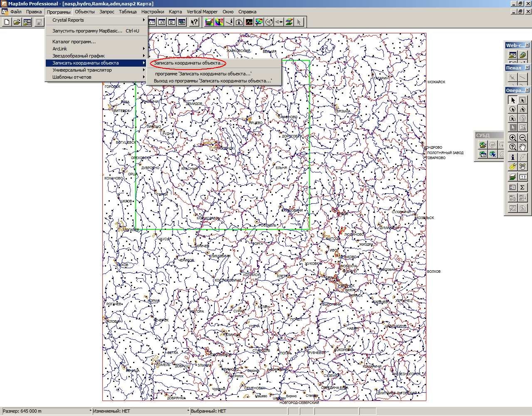Expand Универсальный транслятор submenu arrow
Image resolution: width=532 pixels, height=416 pixels.
(x=144, y=70)
